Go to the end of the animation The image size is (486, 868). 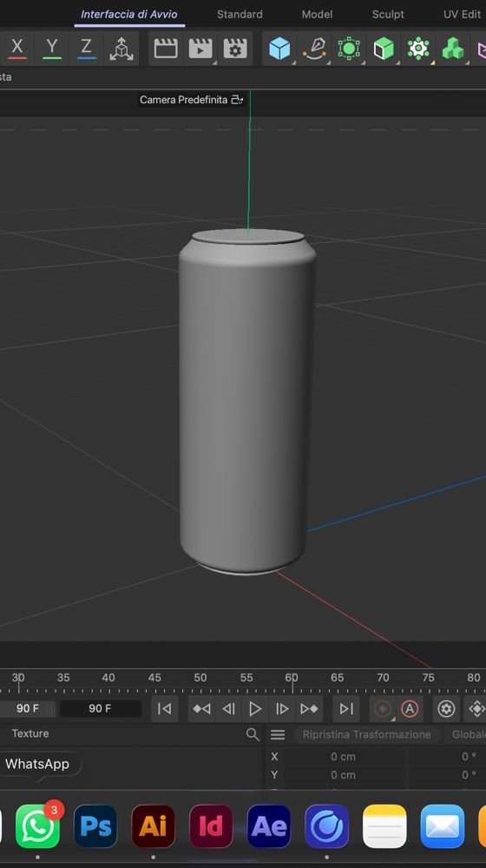(346, 708)
